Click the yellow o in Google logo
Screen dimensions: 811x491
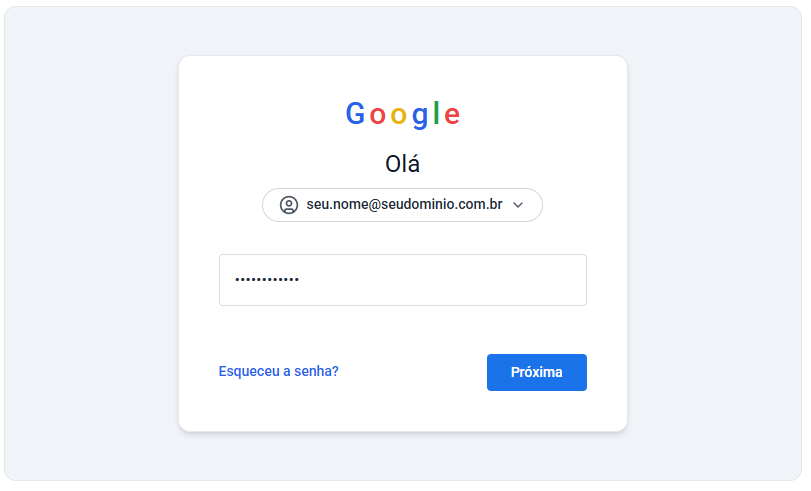coord(398,116)
